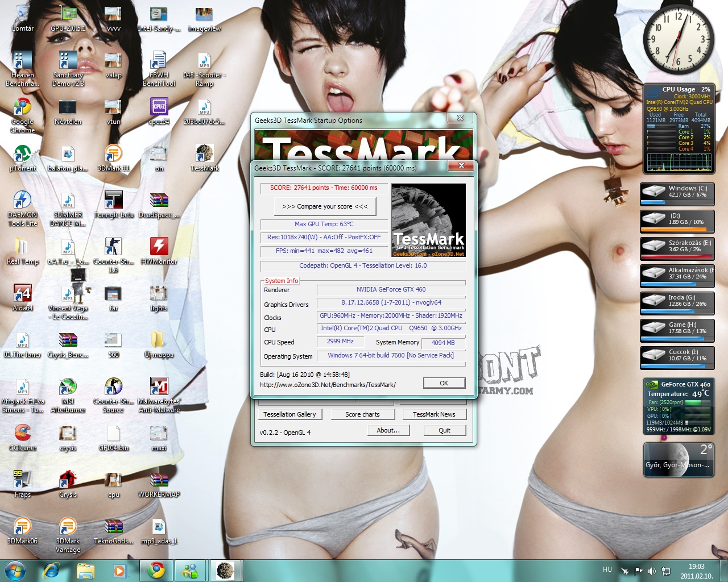The width and height of the screenshot is (728, 582).
Task: Launch HWMonitor desktop shortcut
Action: [159, 251]
